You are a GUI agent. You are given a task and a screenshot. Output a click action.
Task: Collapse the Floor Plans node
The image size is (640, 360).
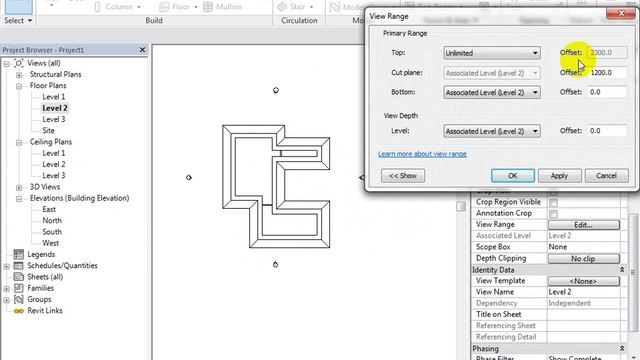(19, 86)
